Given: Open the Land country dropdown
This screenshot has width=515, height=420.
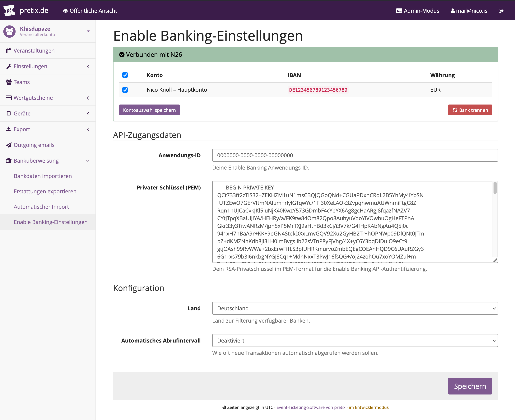Looking at the screenshot, I should pos(355,308).
